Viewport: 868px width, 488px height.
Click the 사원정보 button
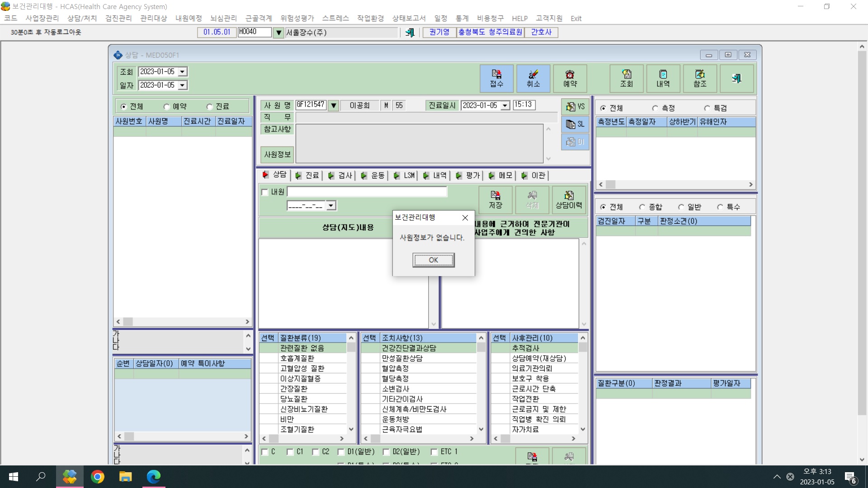(x=277, y=155)
